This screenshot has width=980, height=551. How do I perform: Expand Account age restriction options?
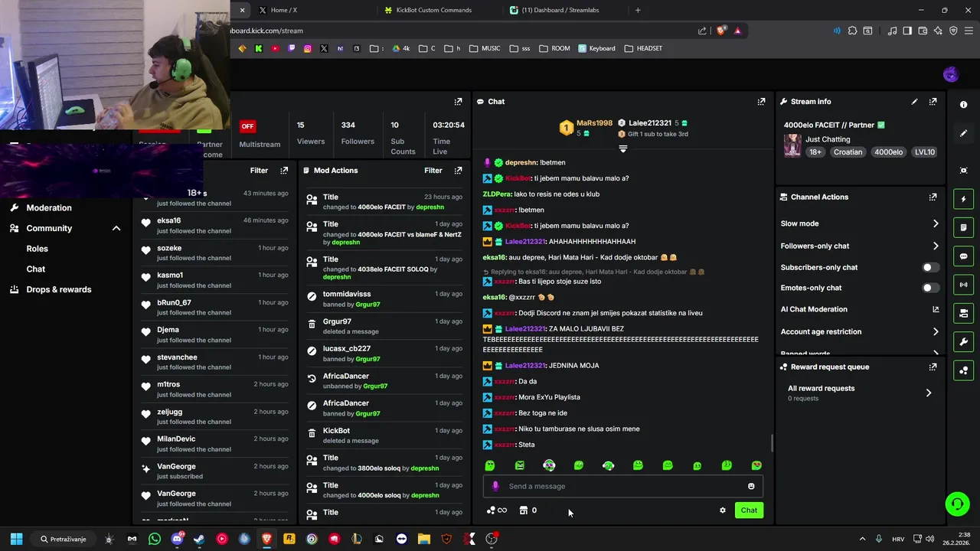coord(860,331)
